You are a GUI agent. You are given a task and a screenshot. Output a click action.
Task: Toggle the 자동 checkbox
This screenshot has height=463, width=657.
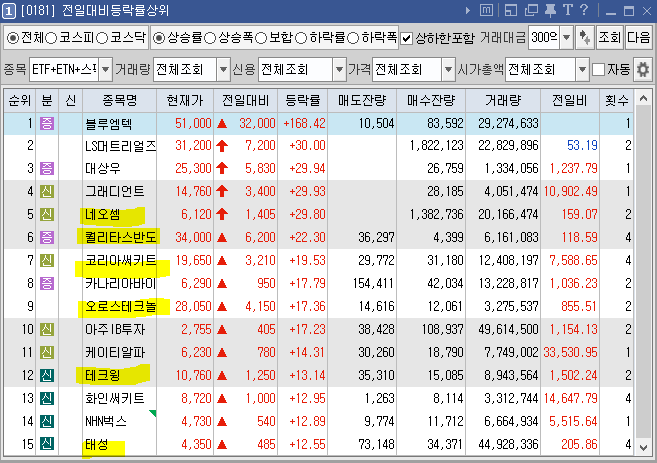coord(598,70)
